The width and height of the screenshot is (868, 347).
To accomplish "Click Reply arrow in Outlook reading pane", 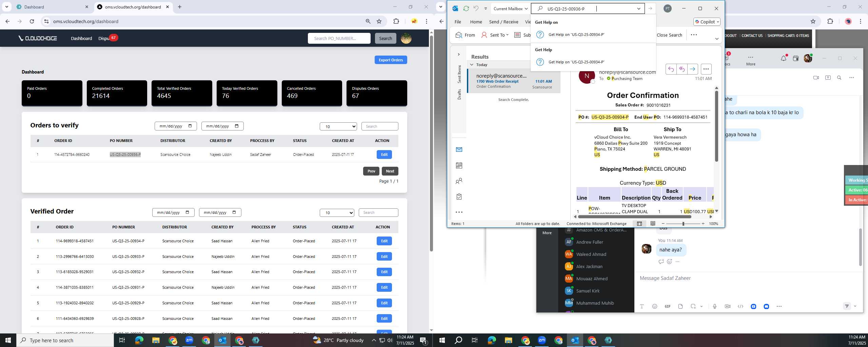I will point(671,69).
